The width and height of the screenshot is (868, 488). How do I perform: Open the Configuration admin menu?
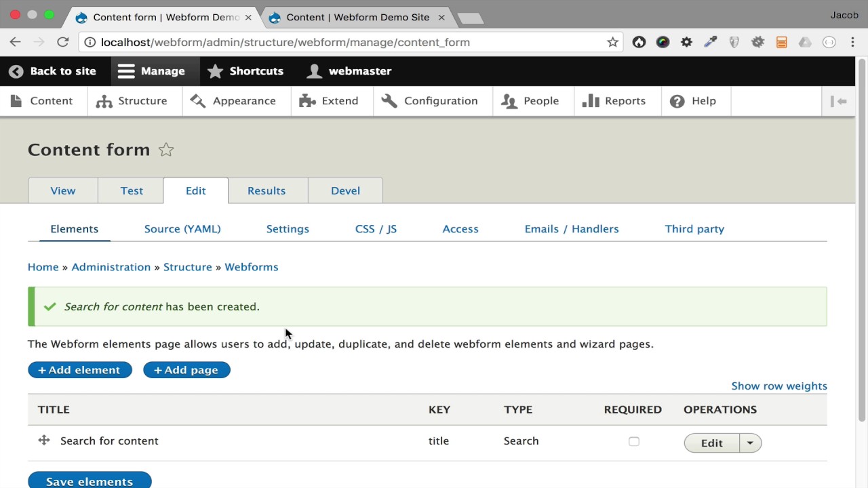pyautogui.click(x=430, y=101)
